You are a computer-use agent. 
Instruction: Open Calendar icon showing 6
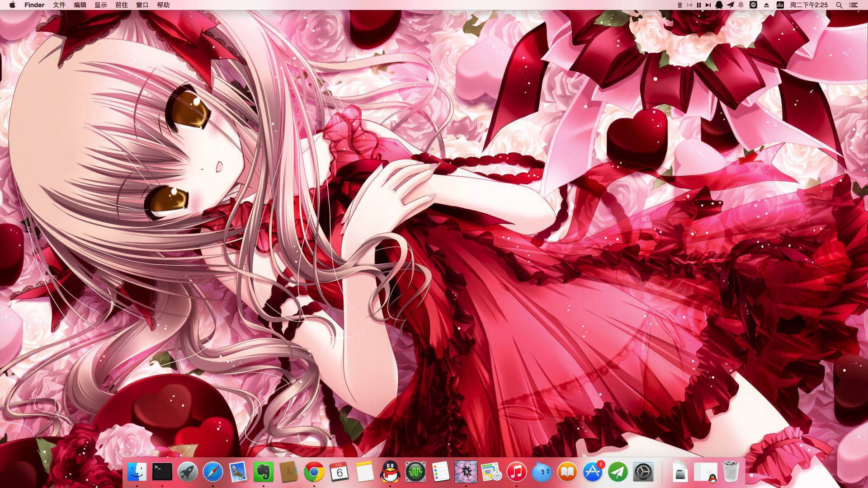click(x=339, y=472)
